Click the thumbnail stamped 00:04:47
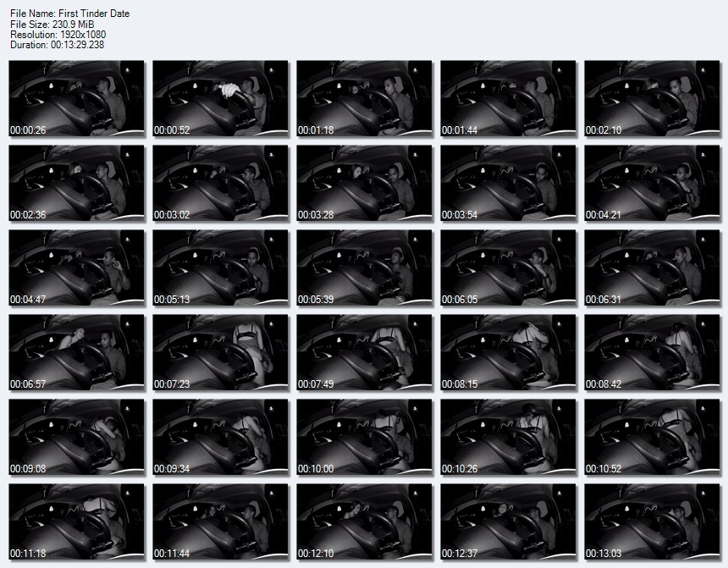This screenshot has height=568, width=728. coord(76,268)
